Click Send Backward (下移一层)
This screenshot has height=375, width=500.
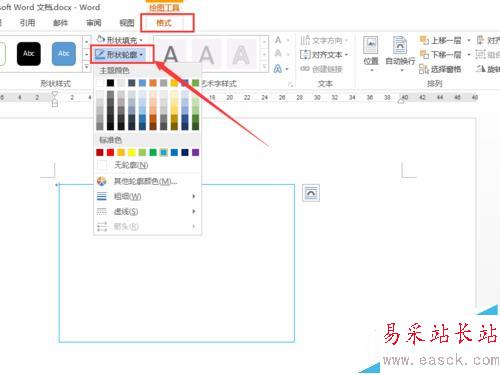click(440, 54)
